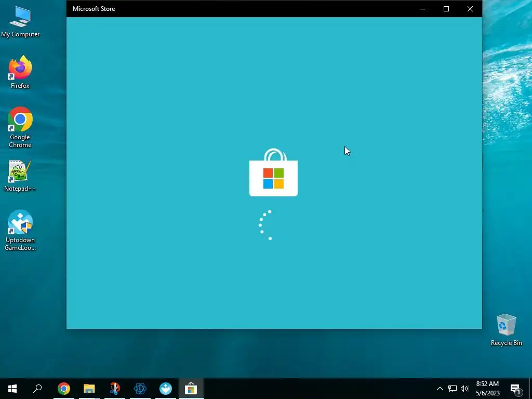532x399 pixels.
Task: Open the Action Center notifications icon
Action: tap(516, 389)
